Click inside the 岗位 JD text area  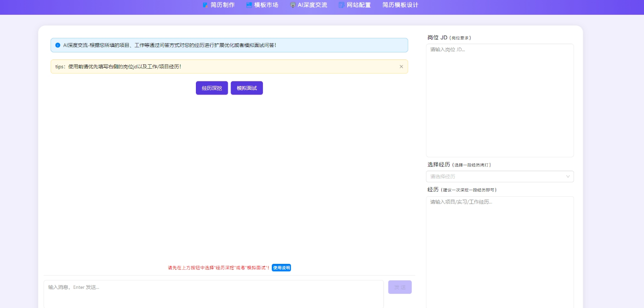[500, 98]
